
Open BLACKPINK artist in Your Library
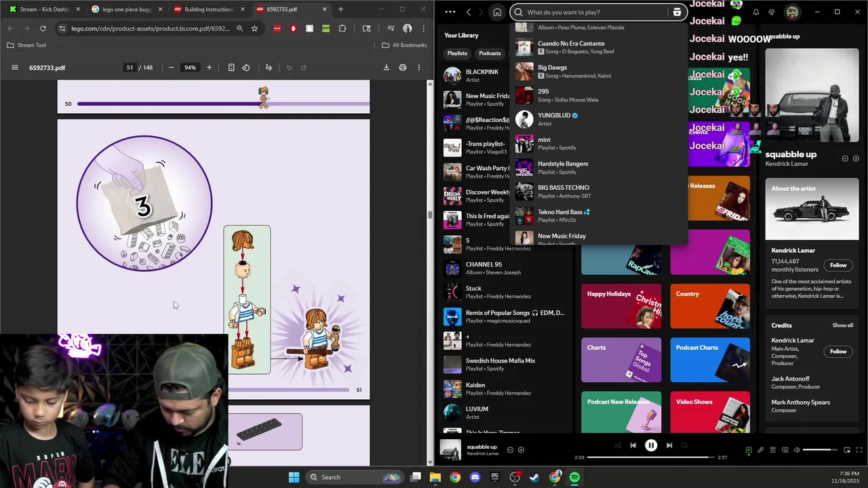(505, 75)
